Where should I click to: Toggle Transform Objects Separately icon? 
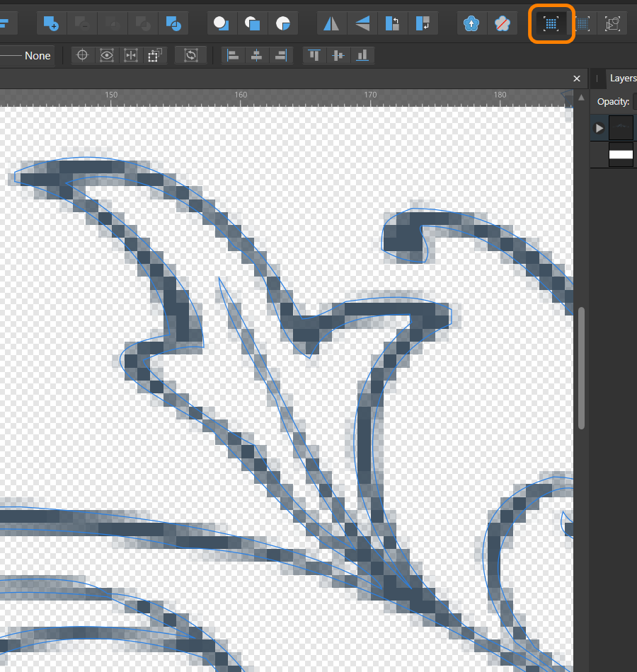click(155, 55)
